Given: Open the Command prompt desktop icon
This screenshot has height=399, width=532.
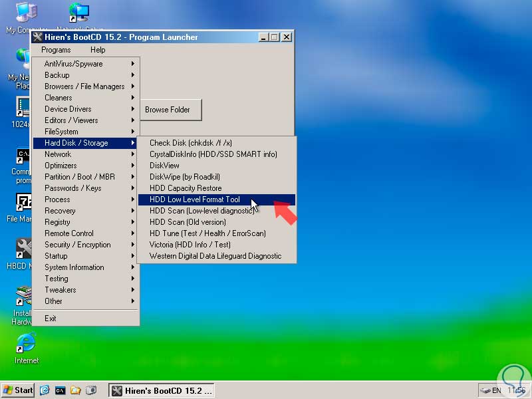Looking at the screenshot, I should coord(23,156).
